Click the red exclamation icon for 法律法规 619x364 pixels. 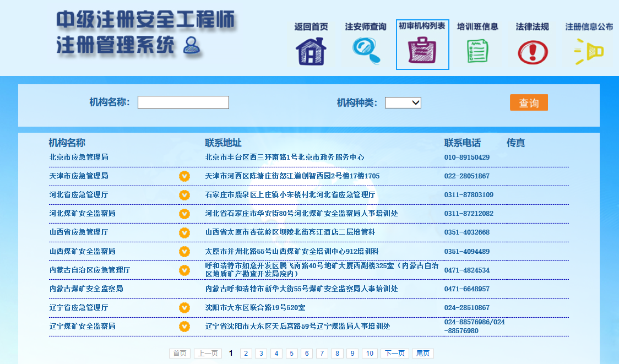[x=533, y=52]
